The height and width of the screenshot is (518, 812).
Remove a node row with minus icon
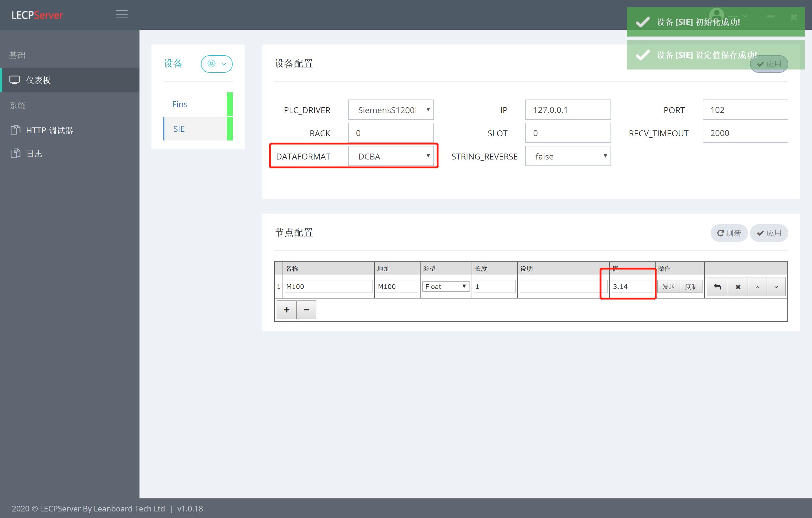point(306,309)
